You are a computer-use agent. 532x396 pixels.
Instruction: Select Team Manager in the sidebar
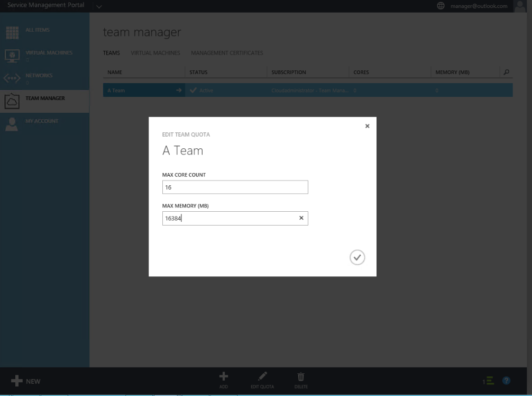[44, 98]
